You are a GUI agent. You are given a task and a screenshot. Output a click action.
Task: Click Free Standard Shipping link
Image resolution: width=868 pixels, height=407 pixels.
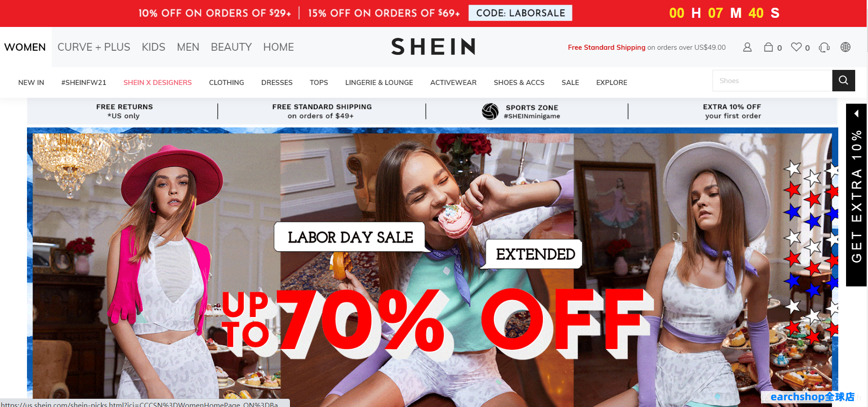coord(606,48)
